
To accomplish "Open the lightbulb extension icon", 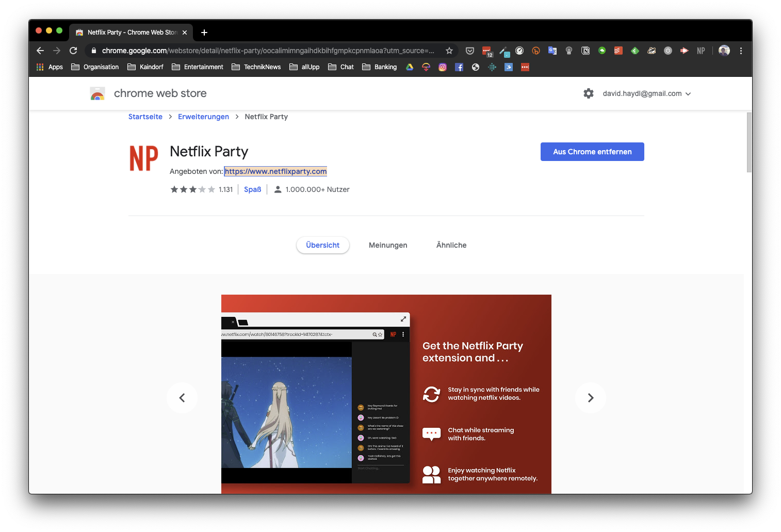I will [569, 51].
